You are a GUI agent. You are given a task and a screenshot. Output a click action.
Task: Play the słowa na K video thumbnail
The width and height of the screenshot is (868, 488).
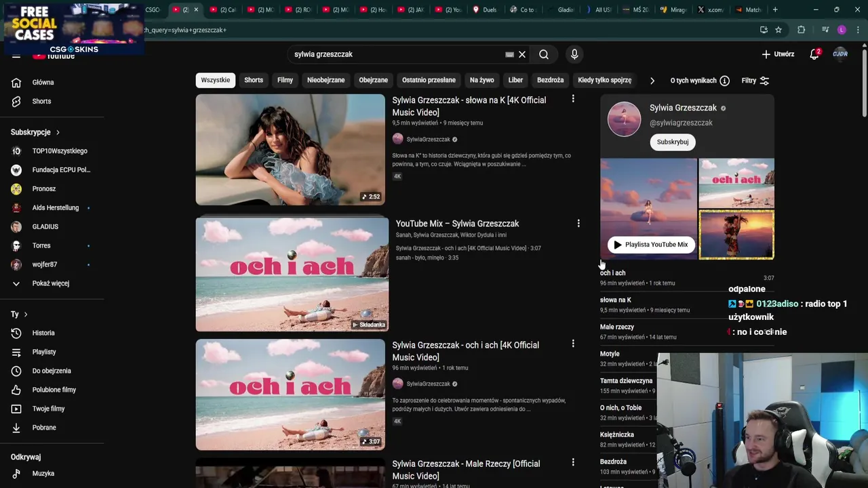click(290, 149)
